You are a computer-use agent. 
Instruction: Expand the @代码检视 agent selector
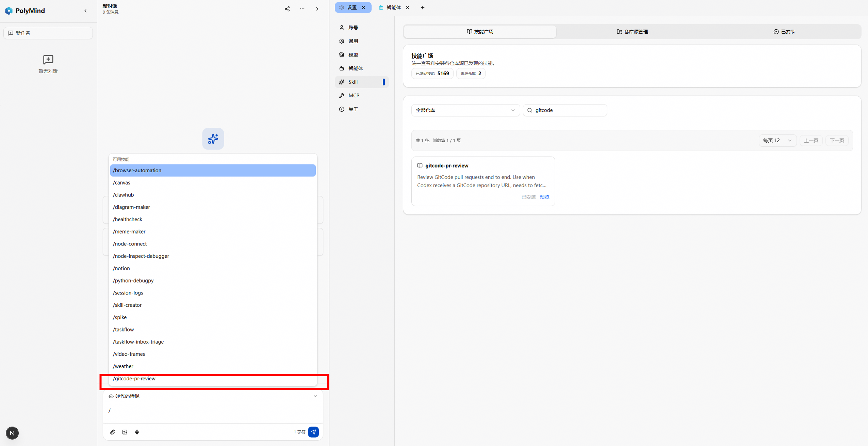point(213,396)
